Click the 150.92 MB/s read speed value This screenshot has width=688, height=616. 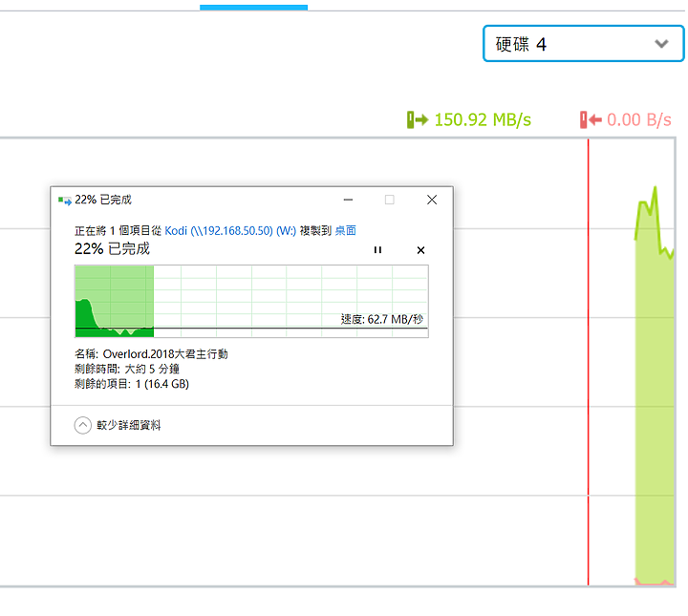[483, 119]
